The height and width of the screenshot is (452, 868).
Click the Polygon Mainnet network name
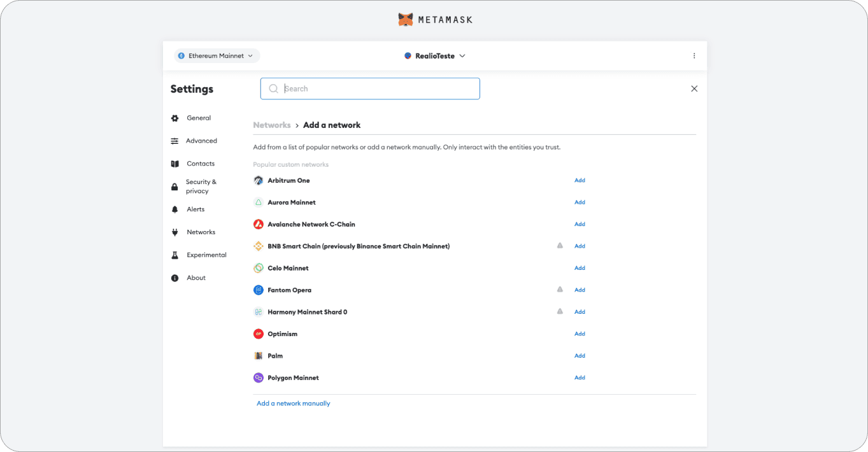click(x=293, y=378)
